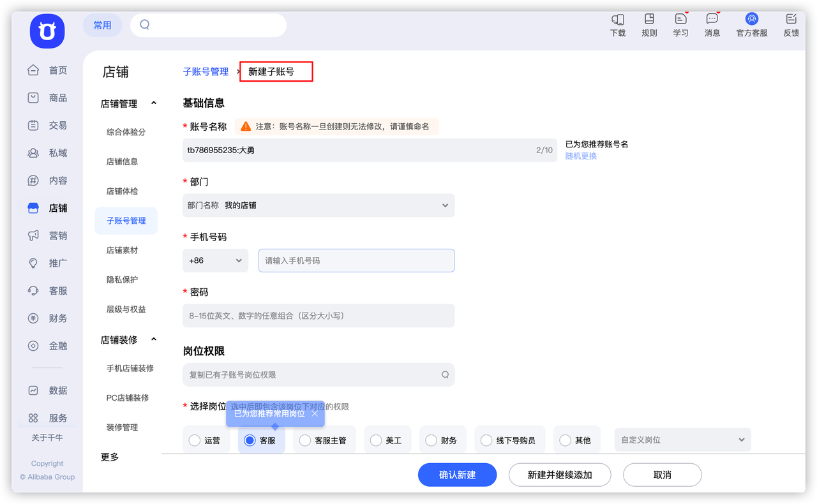Focus the 账号名称 input field
The width and height of the screenshot is (817, 504).
[x=370, y=150]
